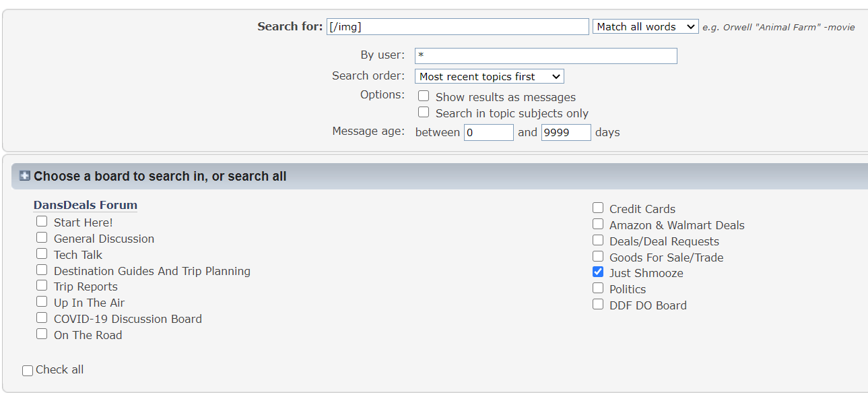Open the DansDeals Forum category link

coord(86,205)
